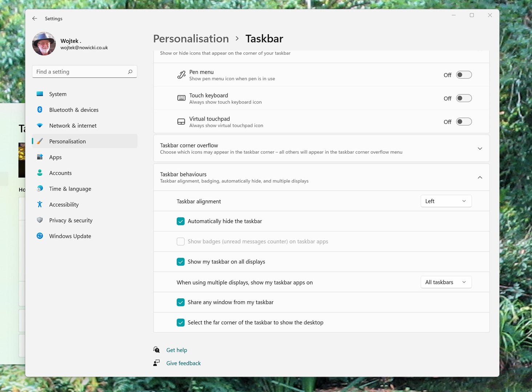
Task: Click the Time & language globe icon
Action: point(40,189)
